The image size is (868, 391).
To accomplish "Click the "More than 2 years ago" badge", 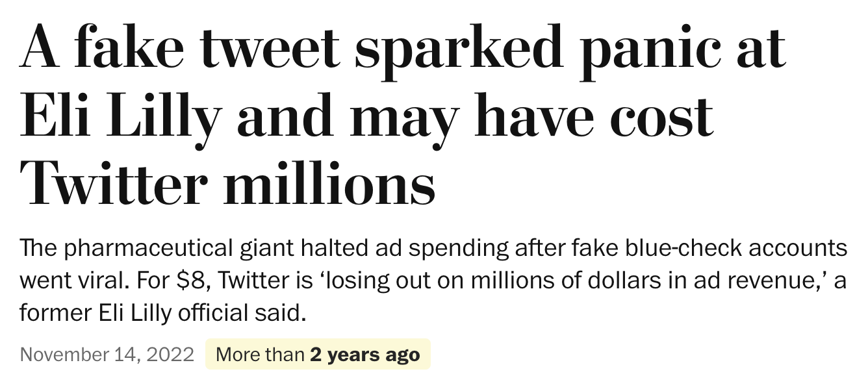I will coord(318,355).
